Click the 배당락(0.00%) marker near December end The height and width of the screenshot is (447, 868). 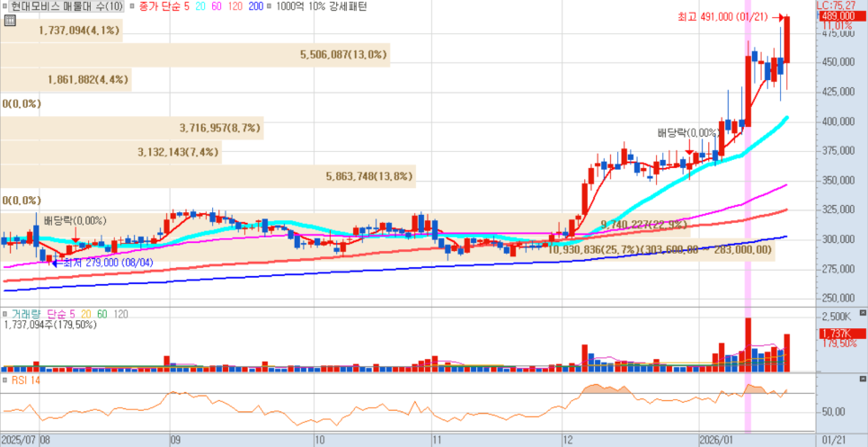(688, 133)
